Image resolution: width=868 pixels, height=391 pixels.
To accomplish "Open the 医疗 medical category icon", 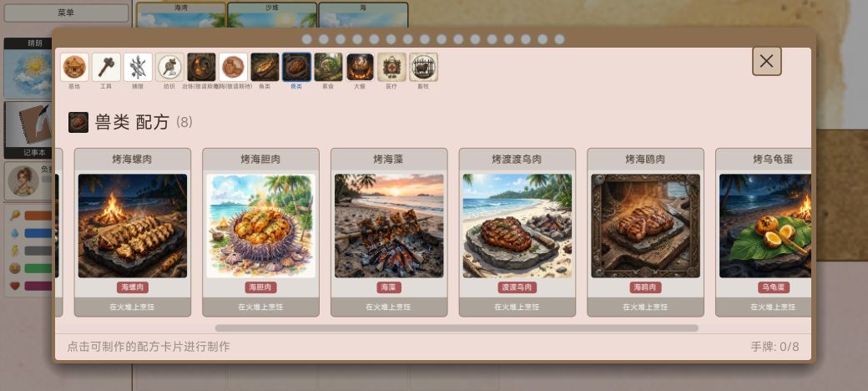I will (x=392, y=67).
